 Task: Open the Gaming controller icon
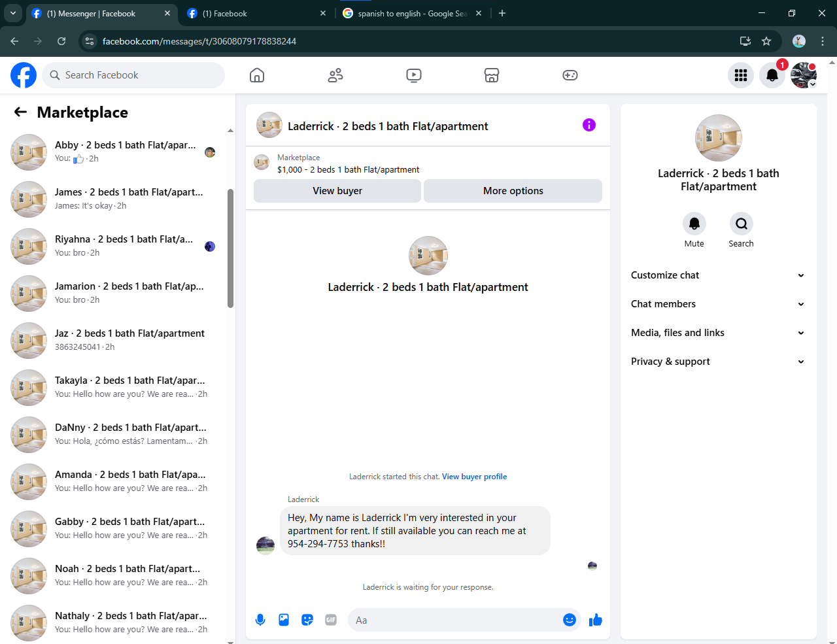pos(570,75)
